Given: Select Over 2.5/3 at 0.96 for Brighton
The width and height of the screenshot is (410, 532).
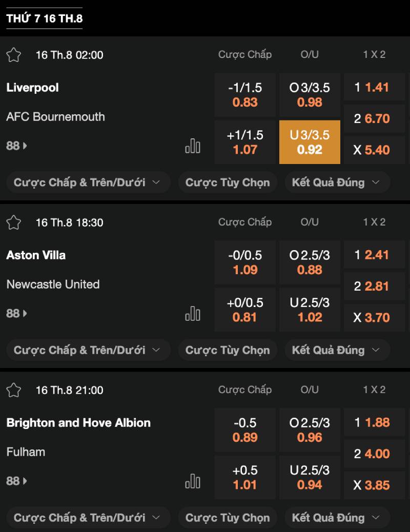Looking at the screenshot, I should 310,431.
